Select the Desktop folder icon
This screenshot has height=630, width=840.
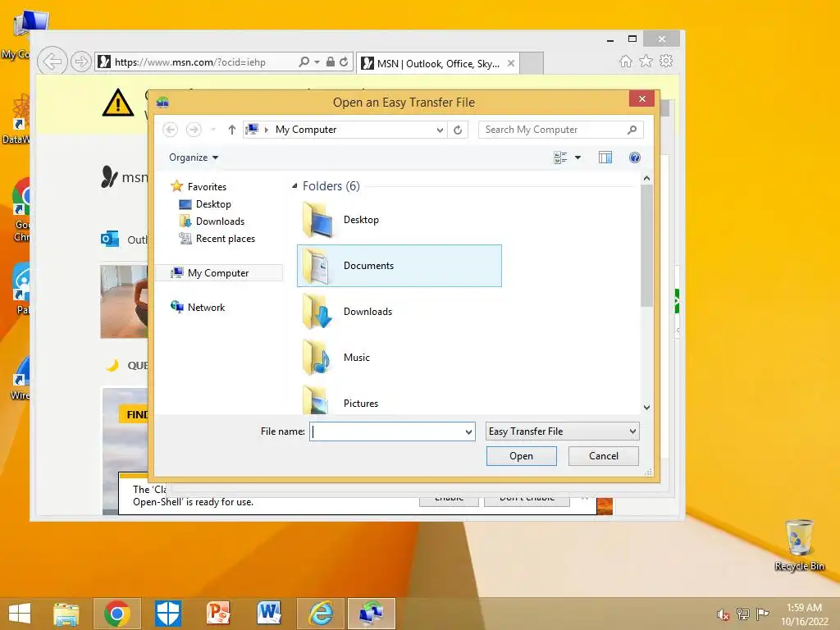tap(318, 220)
